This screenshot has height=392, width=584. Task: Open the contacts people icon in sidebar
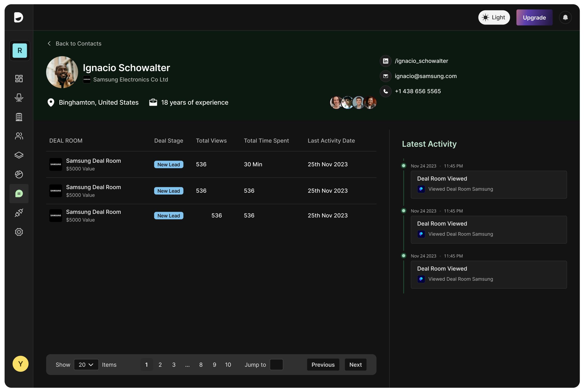point(19,136)
